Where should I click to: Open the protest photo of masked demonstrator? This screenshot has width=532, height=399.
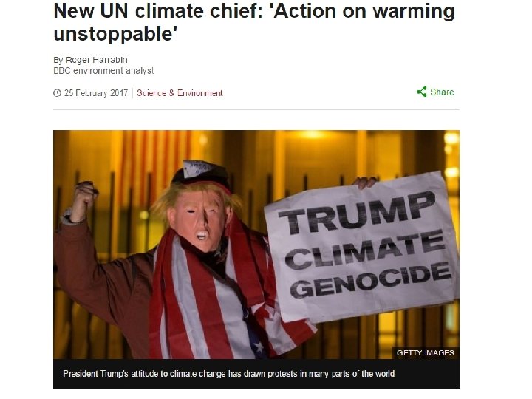[256, 245]
